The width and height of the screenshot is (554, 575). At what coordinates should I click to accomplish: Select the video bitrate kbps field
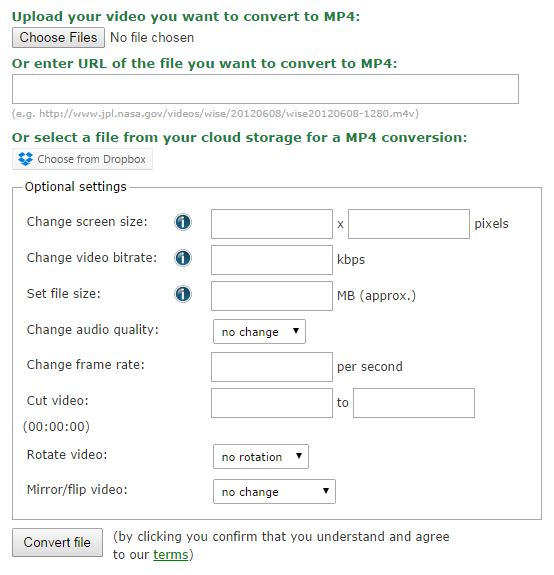[272, 260]
